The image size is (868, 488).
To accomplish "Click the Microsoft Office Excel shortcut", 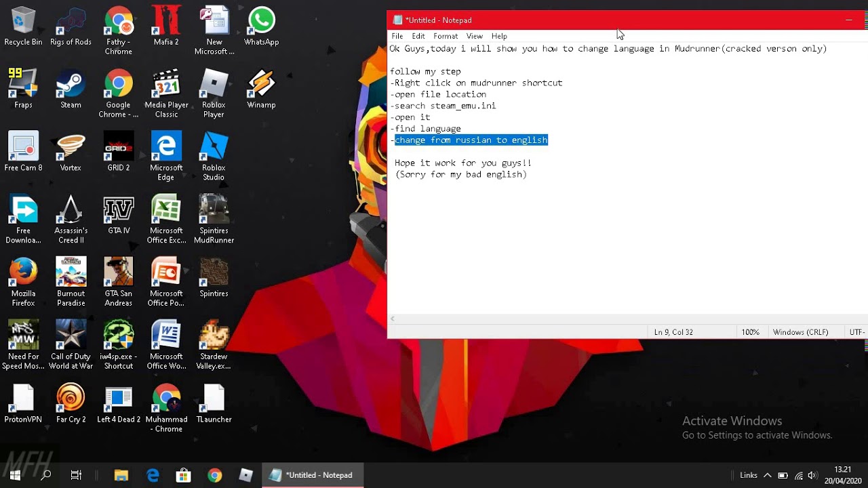I will click(166, 220).
